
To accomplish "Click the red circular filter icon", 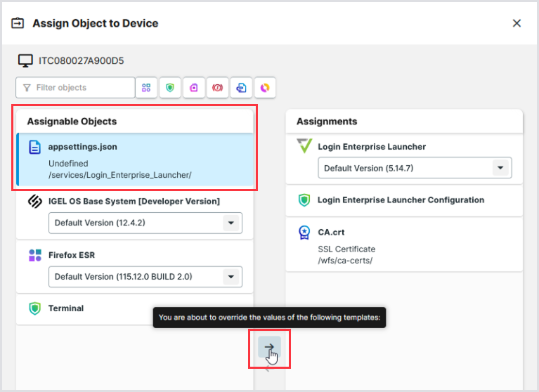I will [217, 88].
